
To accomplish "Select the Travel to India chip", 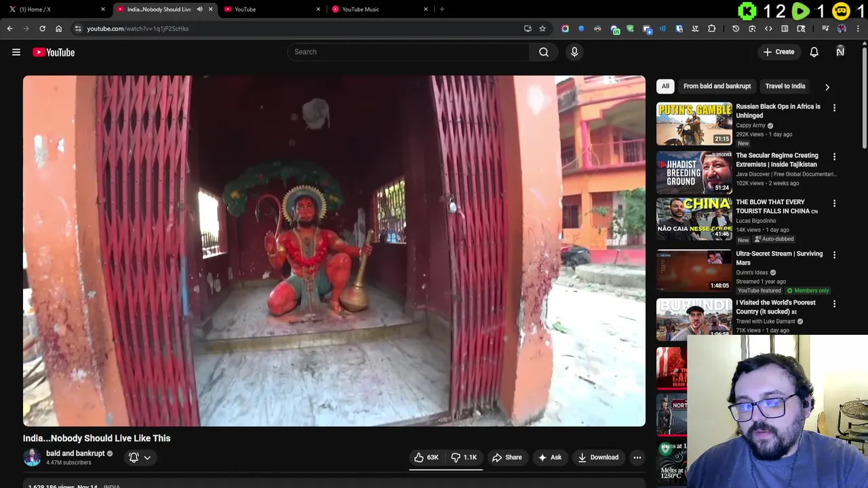I will click(785, 86).
